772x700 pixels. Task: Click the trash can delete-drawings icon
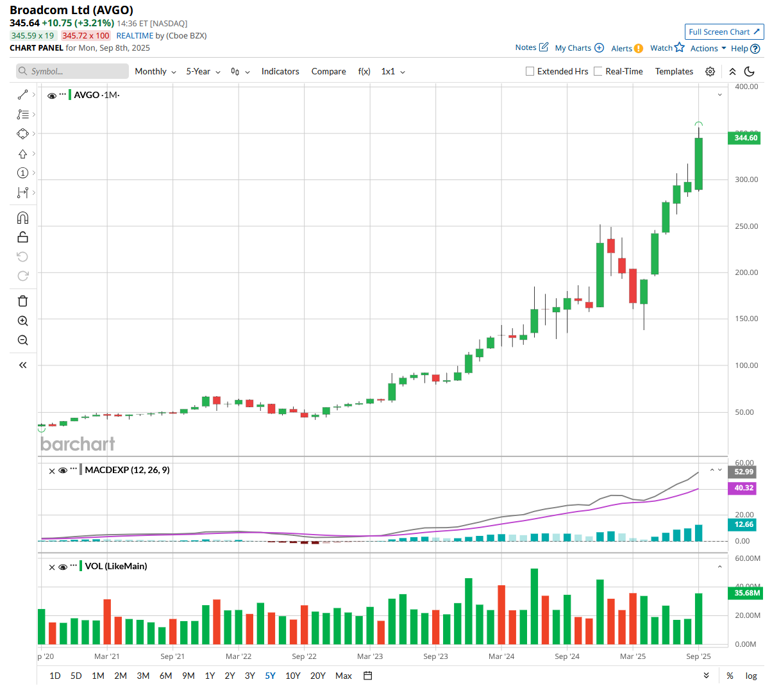[x=22, y=301]
